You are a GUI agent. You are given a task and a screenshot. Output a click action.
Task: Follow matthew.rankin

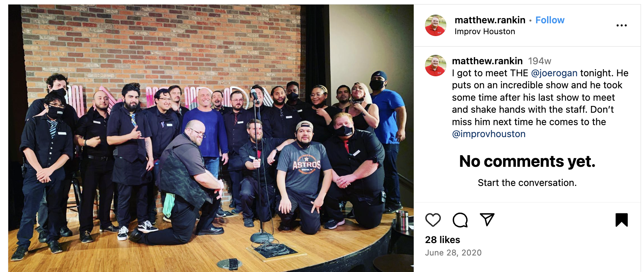(x=550, y=20)
